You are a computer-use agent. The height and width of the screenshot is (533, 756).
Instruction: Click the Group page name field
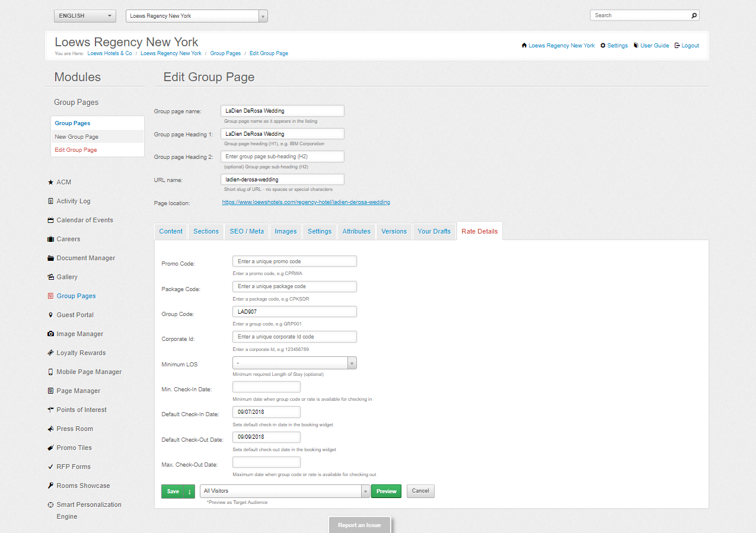(282, 111)
